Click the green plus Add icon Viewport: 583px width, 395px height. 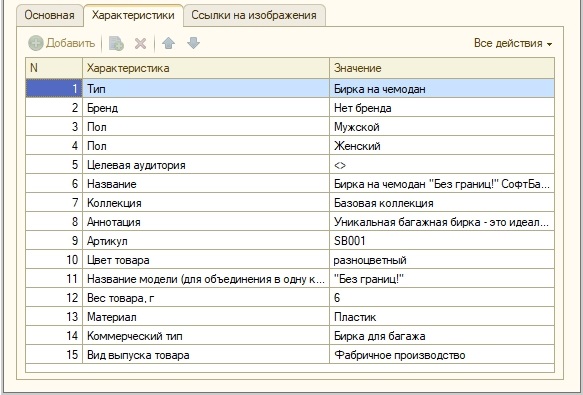click(36, 43)
